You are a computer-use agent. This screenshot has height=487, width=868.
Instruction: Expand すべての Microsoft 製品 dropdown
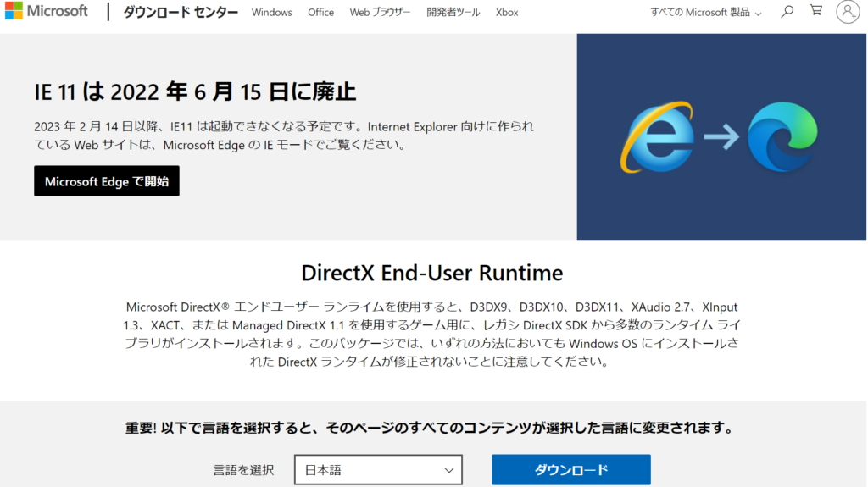[x=706, y=12]
